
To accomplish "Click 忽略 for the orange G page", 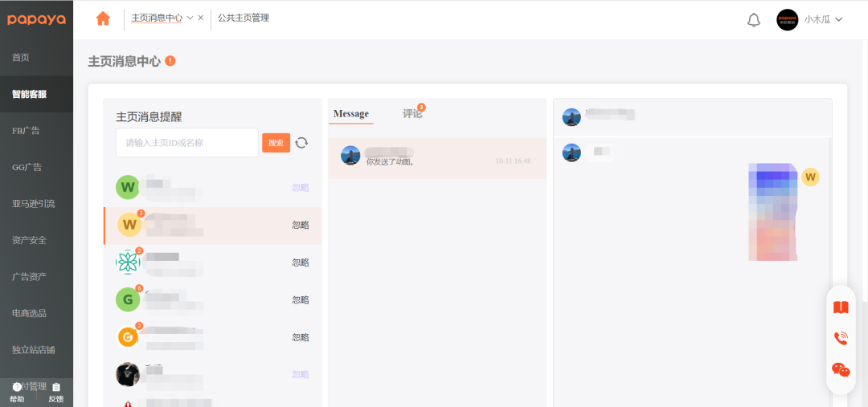I will (301, 337).
